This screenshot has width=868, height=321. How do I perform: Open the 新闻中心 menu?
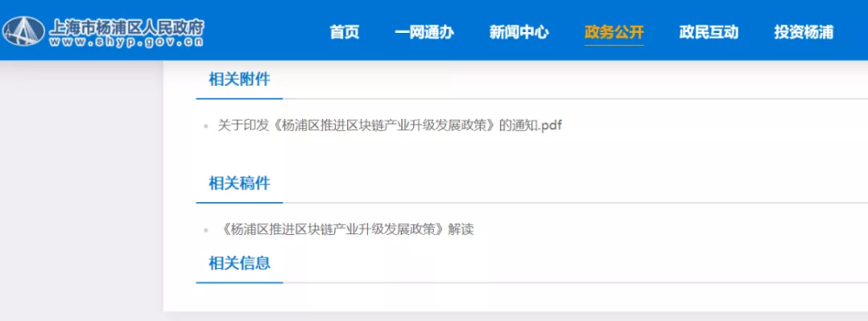(519, 32)
